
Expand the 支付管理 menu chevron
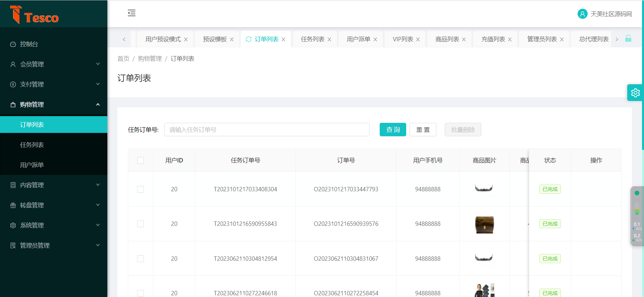pos(98,84)
